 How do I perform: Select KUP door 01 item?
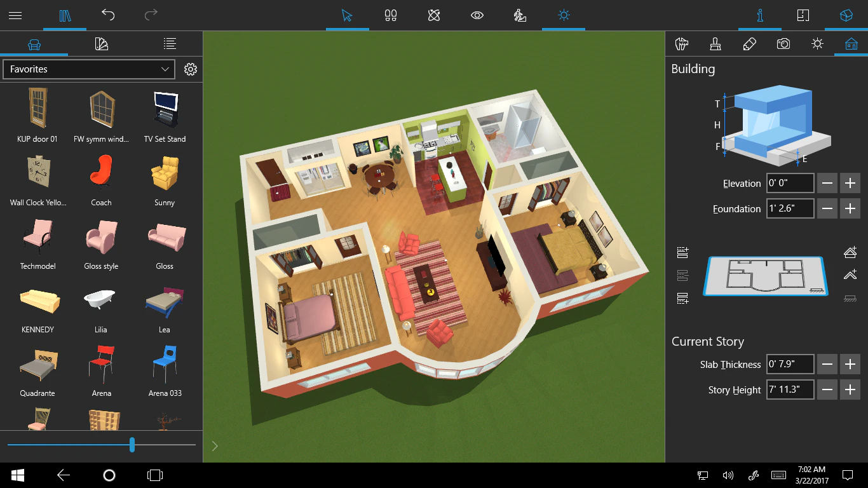(37, 116)
